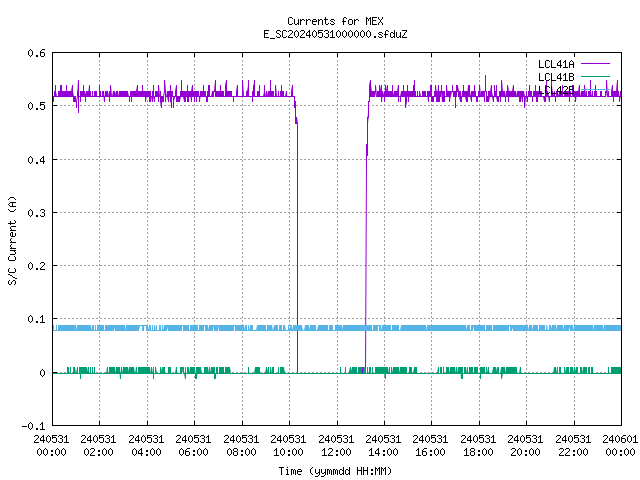Click the 0.2 y-axis tick label
The width and height of the screenshot is (640, 480).
coord(37,266)
